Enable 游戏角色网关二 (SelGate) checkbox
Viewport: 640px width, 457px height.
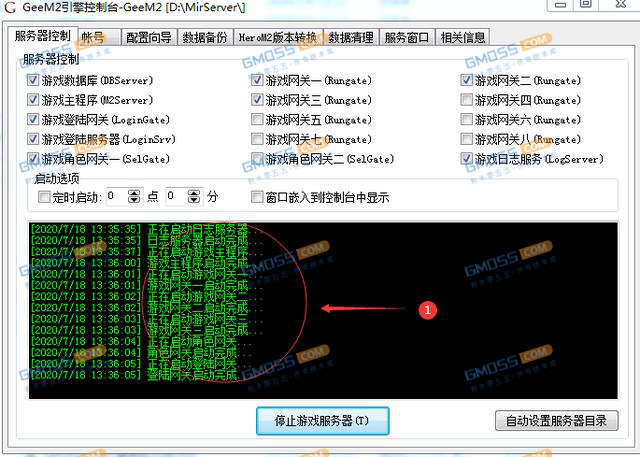[257, 158]
